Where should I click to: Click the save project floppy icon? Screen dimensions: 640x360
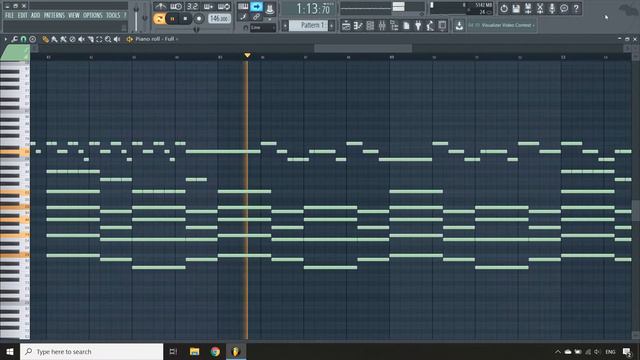point(516,8)
